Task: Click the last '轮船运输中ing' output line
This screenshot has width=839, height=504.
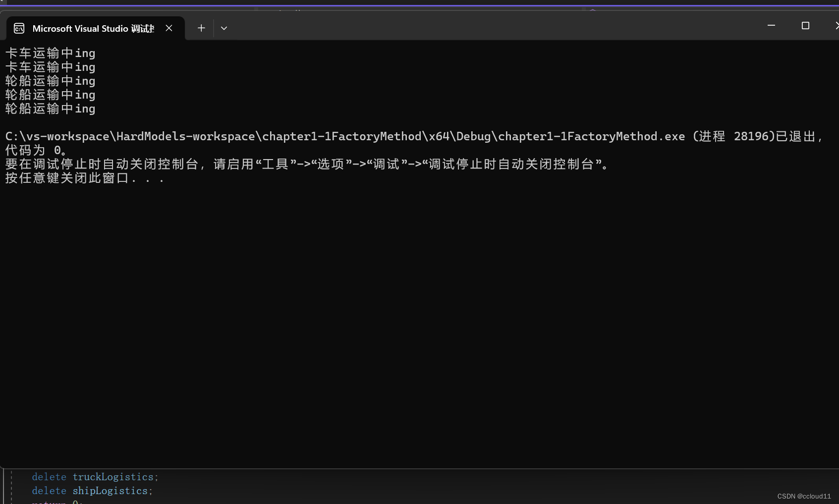Action: tap(50, 109)
